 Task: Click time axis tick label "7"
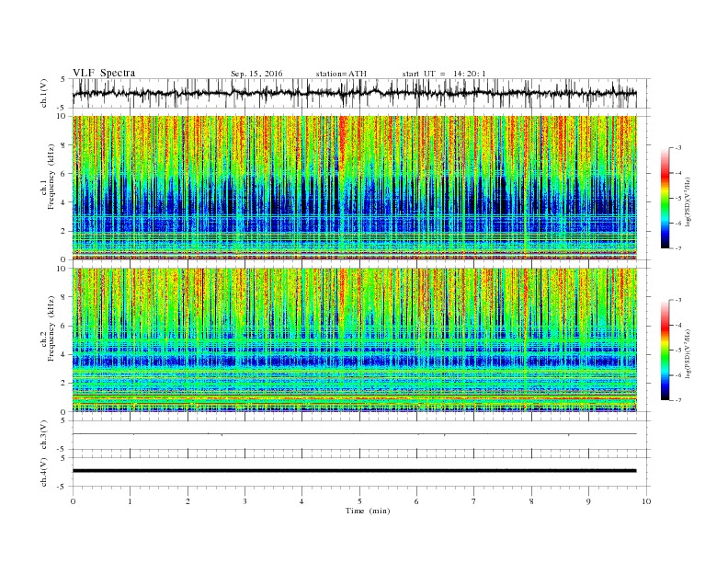tap(474, 501)
